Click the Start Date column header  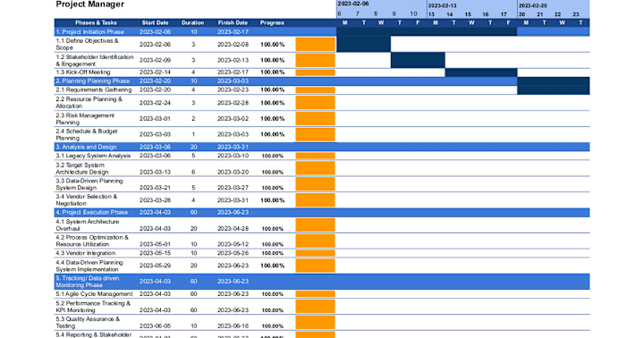pos(156,23)
